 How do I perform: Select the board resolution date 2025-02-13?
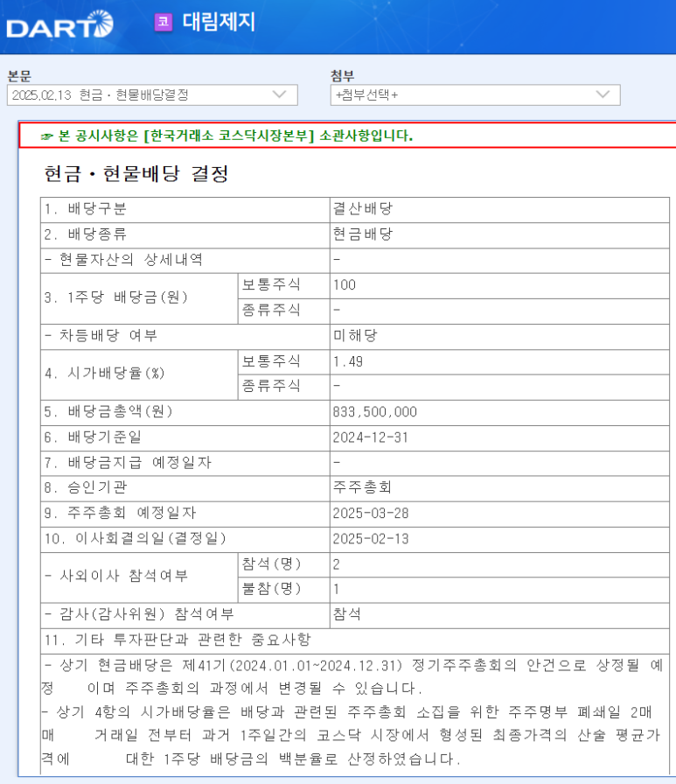[x=371, y=539]
